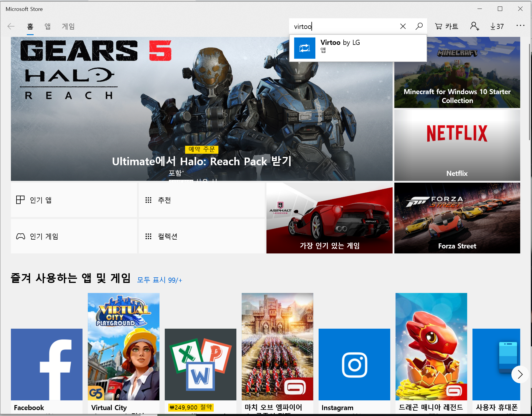
Task: Open the Halo Reach Pack hero banner
Action: 202,109
